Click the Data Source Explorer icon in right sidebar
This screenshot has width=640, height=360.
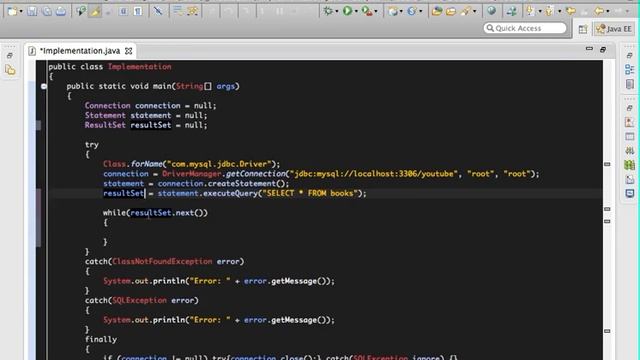click(630, 165)
